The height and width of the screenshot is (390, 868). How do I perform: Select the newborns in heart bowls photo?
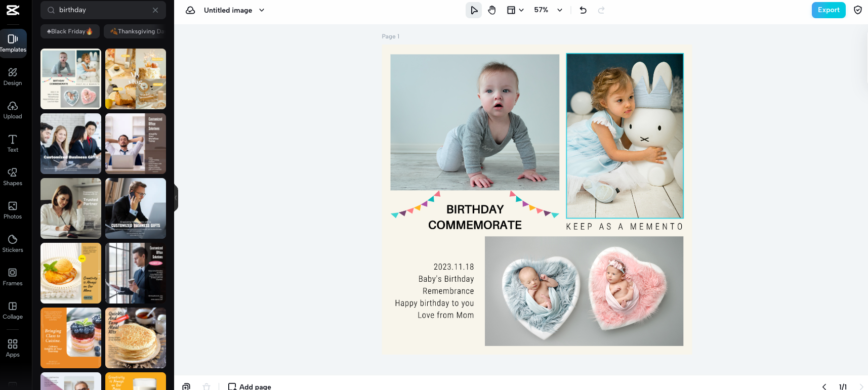tap(584, 291)
